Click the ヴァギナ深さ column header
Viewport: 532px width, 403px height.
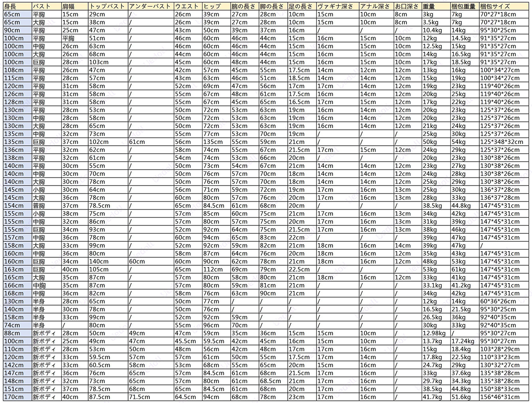pyautogui.click(x=337, y=6)
